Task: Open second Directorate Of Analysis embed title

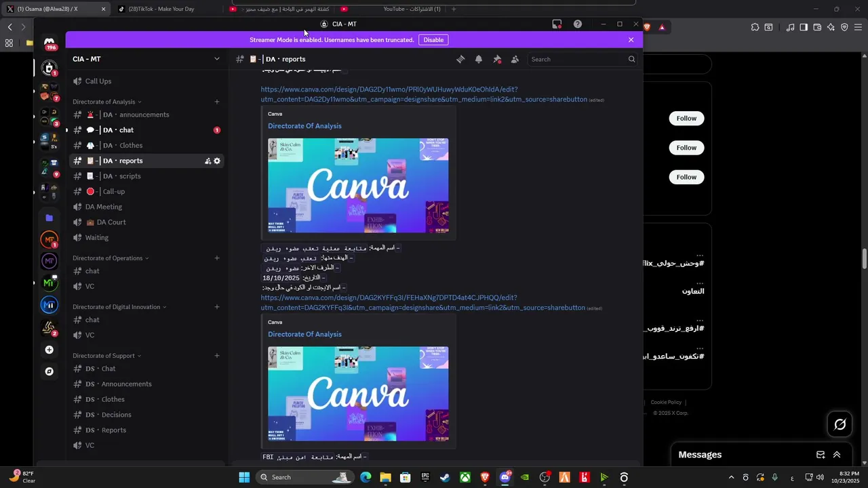Action: pos(304,334)
